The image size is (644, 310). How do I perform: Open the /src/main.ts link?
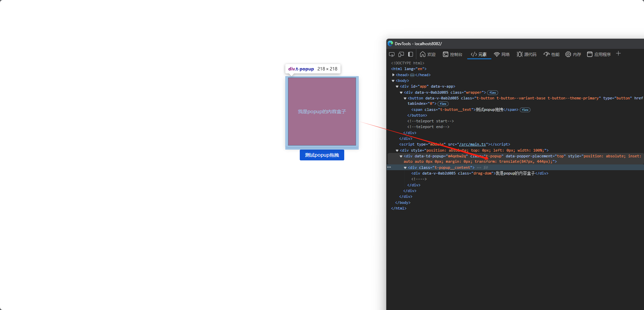[x=473, y=144]
